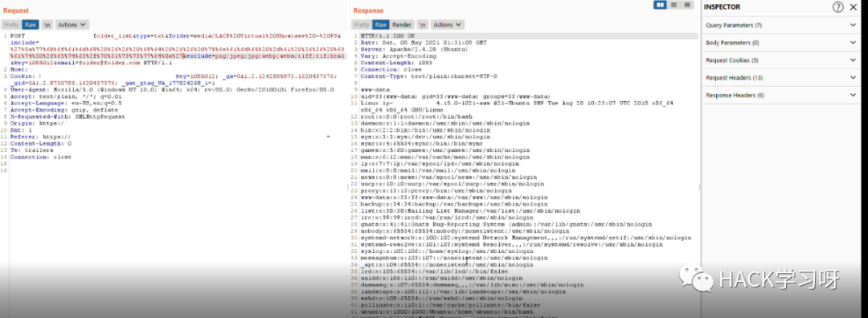Toggle non-printable characters in the Request pane
This screenshot has width=868, height=318.
coord(47,25)
